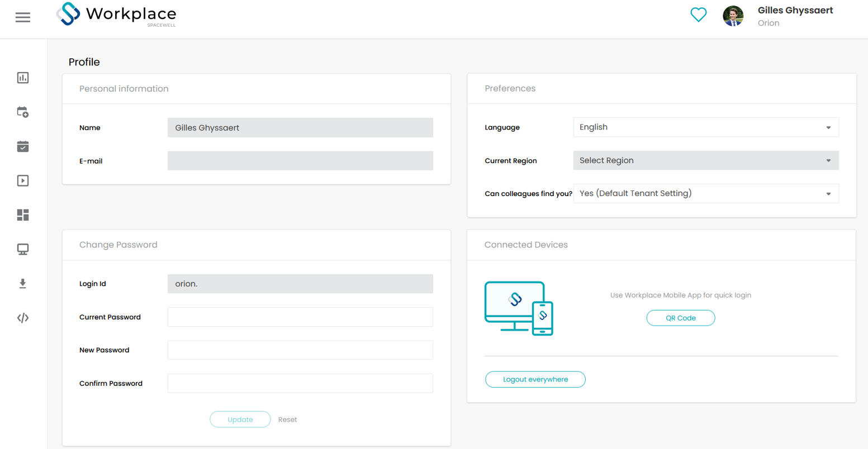Open the code brackets sidebar icon
868x449 pixels.
(23, 318)
